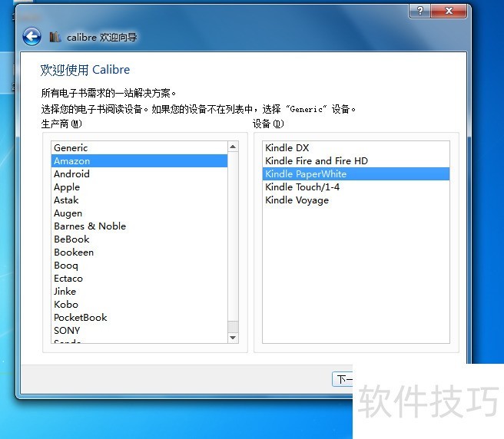Screen dimensions: 504x439
Task: Click the partially hidden Next (下一) button
Action: (343, 379)
